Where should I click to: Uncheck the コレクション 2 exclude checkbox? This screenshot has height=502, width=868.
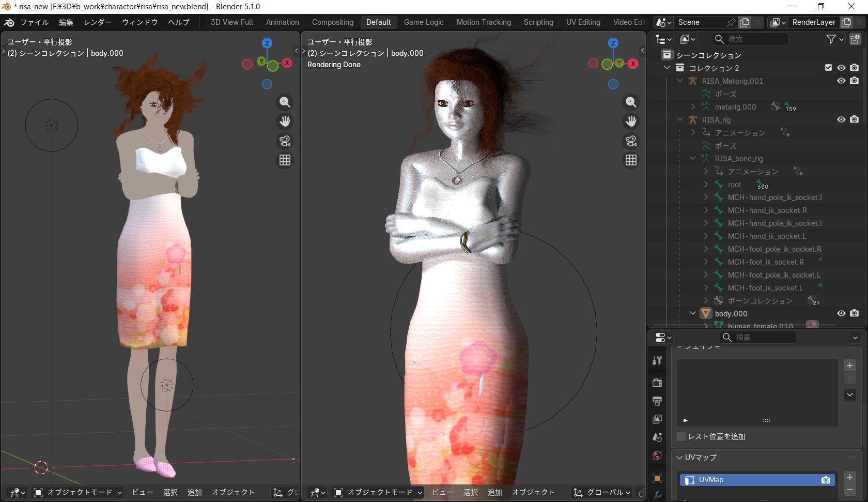click(x=828, y=68)
